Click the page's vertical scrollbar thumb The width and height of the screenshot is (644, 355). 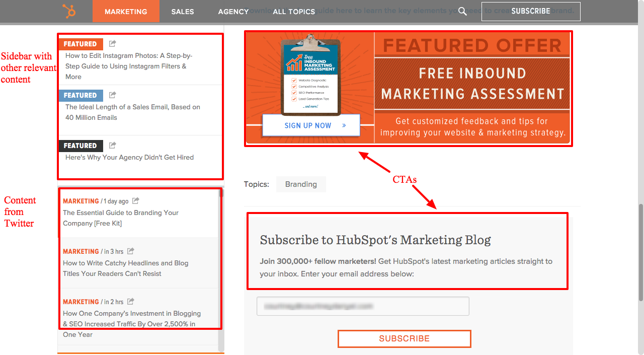(x=640, y=253)
